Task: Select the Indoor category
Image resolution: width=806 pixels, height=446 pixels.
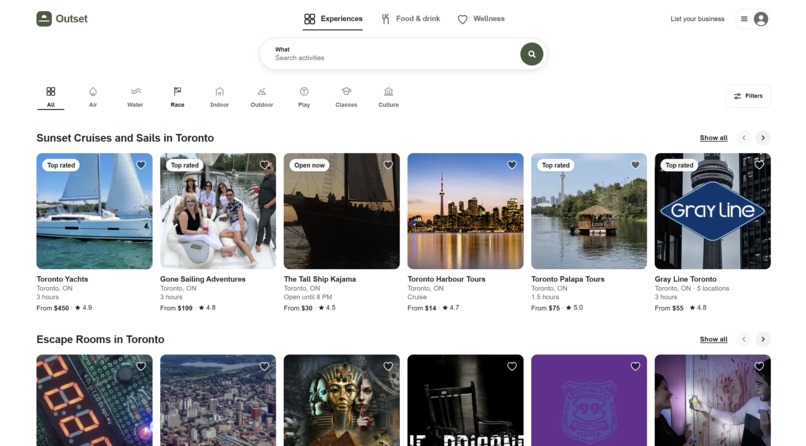Action: click(x=219, y=97)
